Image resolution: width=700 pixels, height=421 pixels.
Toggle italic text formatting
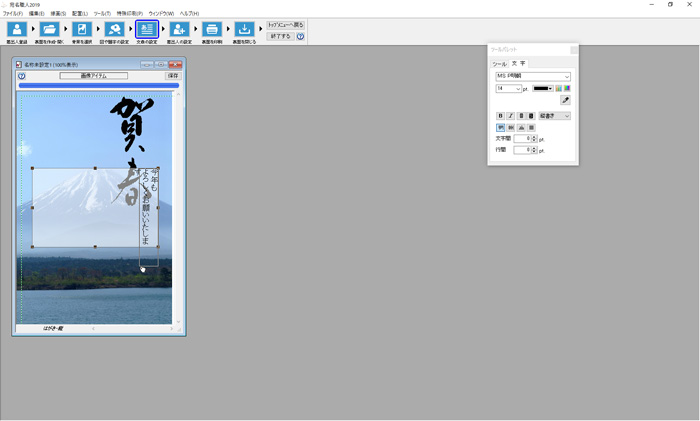(x=510, y=116)
